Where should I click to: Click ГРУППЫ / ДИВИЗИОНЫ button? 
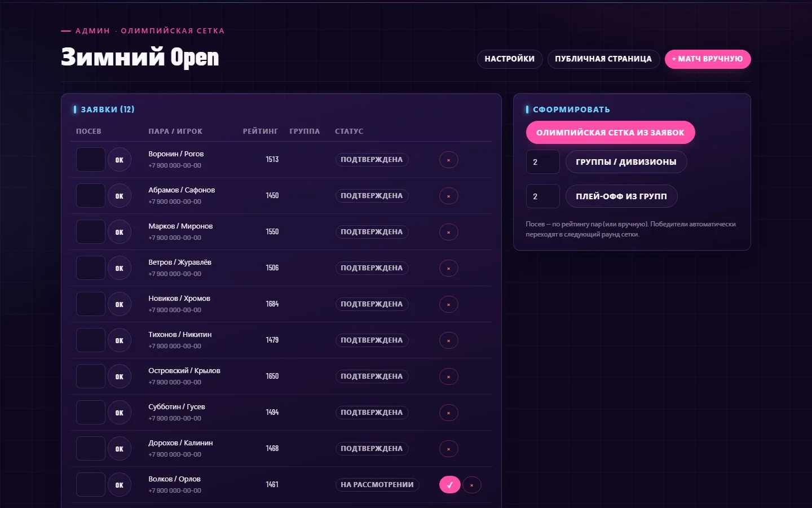[626, 162]
